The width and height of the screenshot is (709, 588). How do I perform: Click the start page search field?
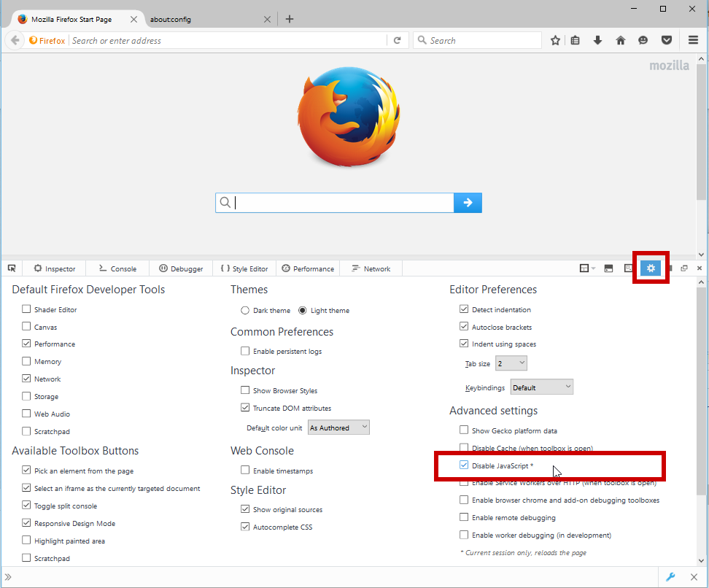(x=335, y=203)
